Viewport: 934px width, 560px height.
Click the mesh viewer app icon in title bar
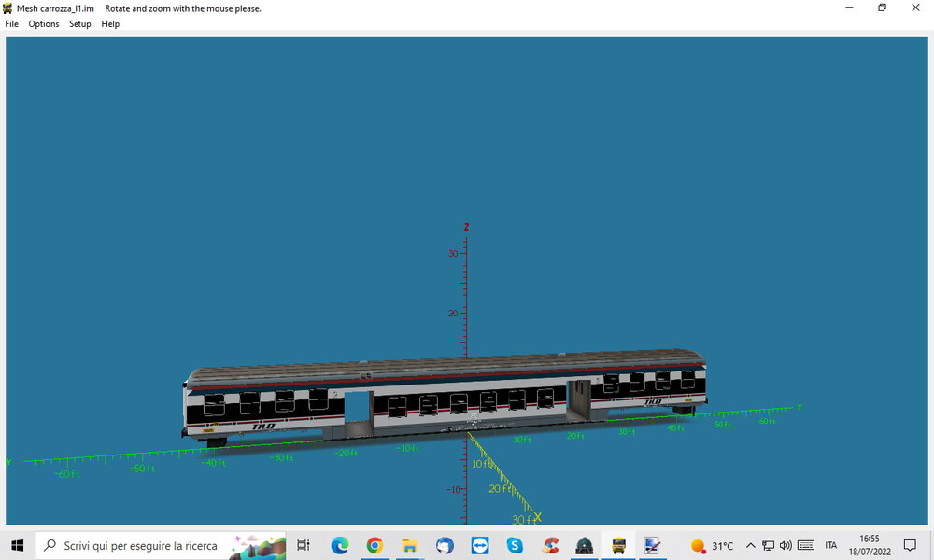[x=7, y=8]
